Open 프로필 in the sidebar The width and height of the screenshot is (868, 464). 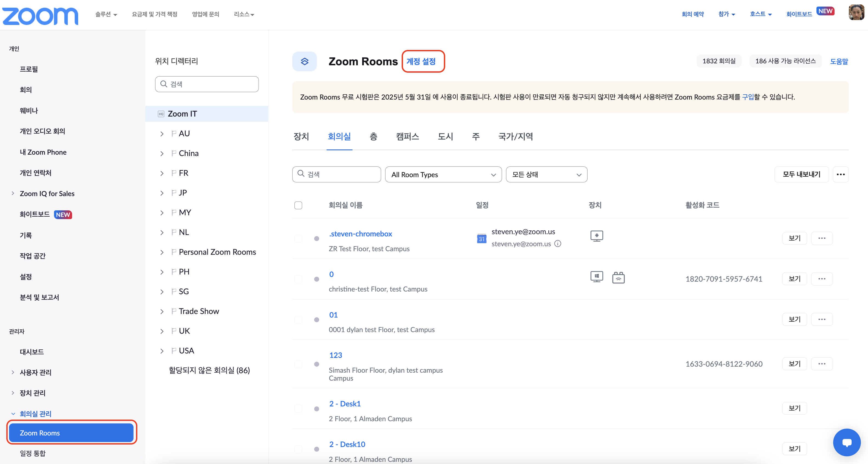tap(29, 69)
